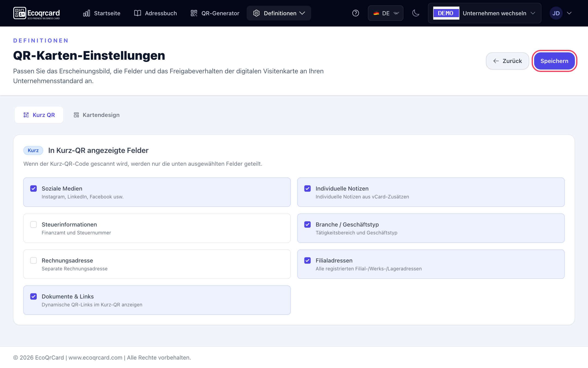
Task: Click the Adressbuch book icon
Action: (137, 13)
